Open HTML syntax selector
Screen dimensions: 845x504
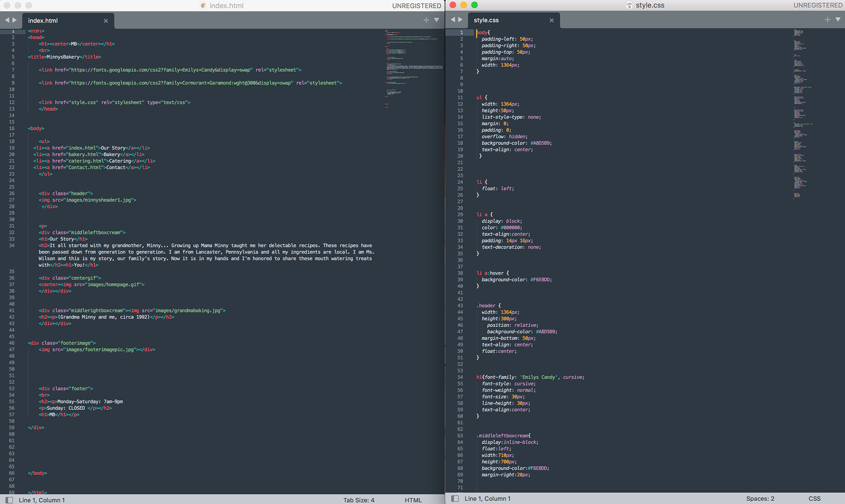(413, 500)
